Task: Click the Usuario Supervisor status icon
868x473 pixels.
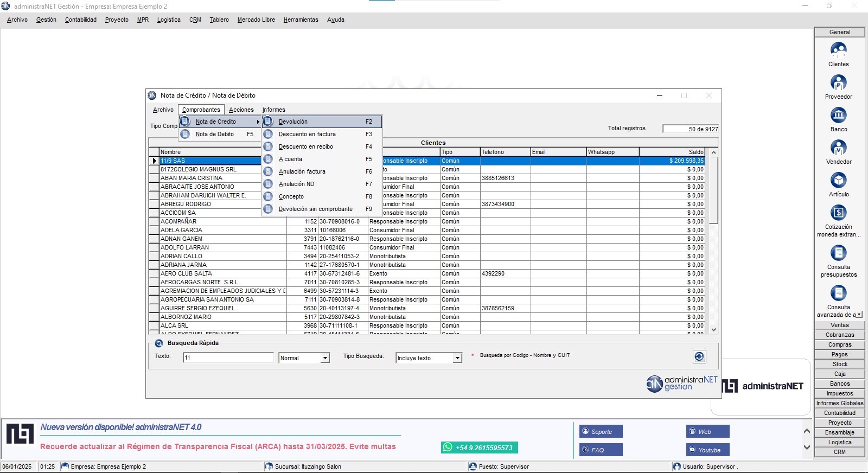Action: (676, 466)
